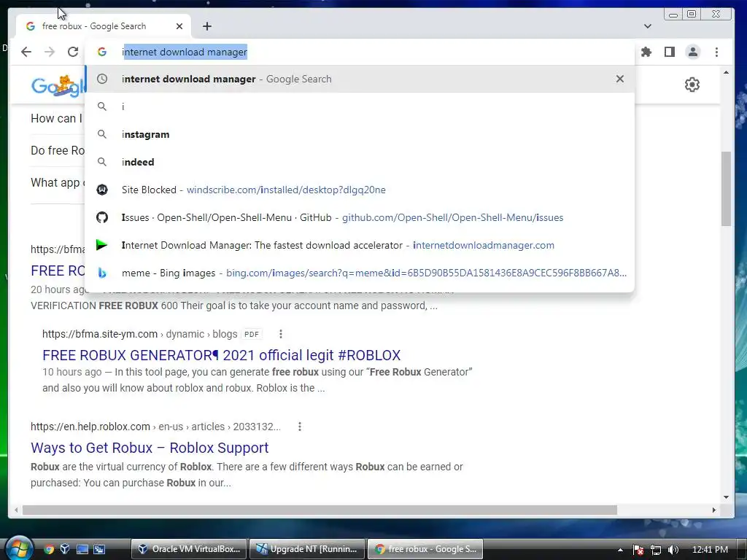This screenshot has height=560, width=747.
Task: Open Chrome's three-dot menu
Action: point(716,52)
